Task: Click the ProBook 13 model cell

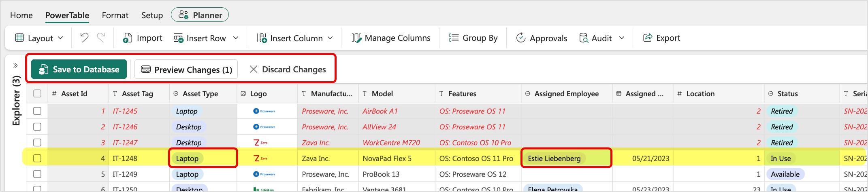Action: (397, 174)
